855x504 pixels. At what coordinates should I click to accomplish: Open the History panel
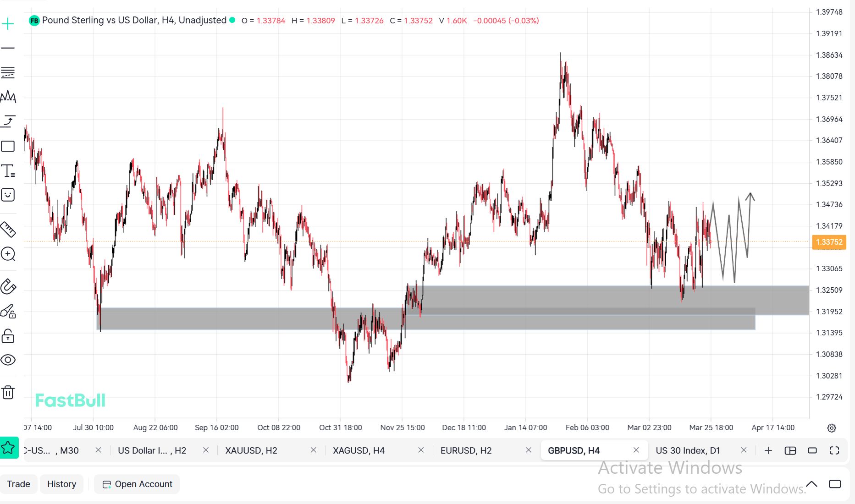(61, 484)
